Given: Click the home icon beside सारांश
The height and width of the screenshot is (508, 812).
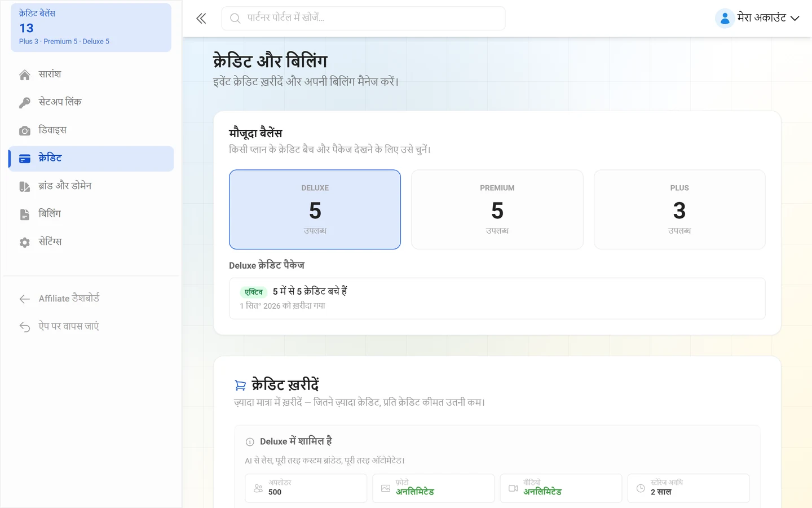Looking at the screenshot, I should coord(25,75).
